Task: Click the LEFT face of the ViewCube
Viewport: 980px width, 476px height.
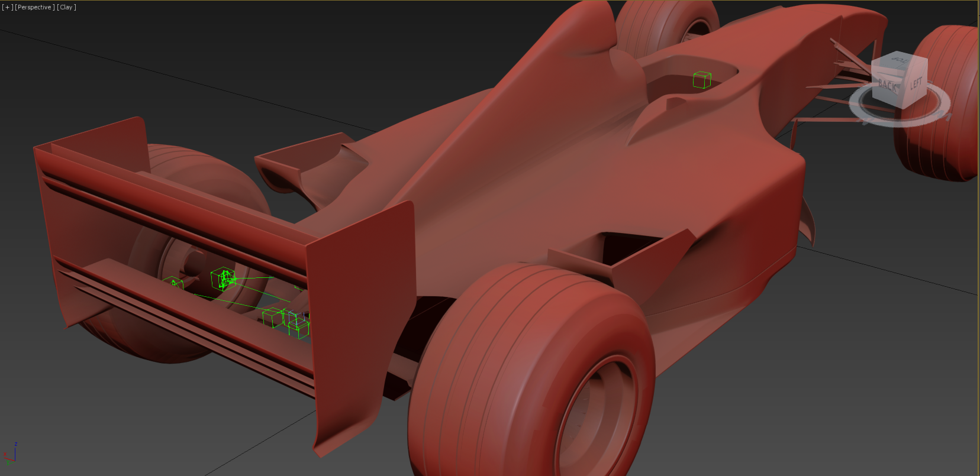Action: coord(915,83)
